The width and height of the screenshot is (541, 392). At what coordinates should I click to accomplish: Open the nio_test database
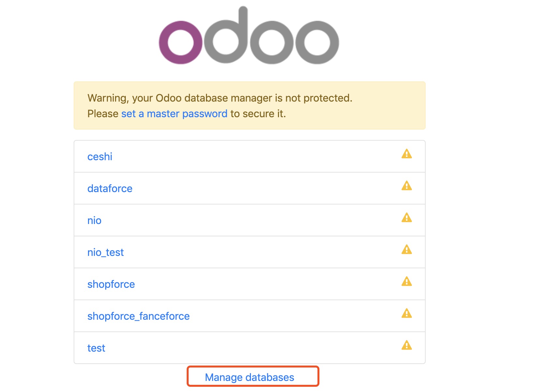(106, 252)
